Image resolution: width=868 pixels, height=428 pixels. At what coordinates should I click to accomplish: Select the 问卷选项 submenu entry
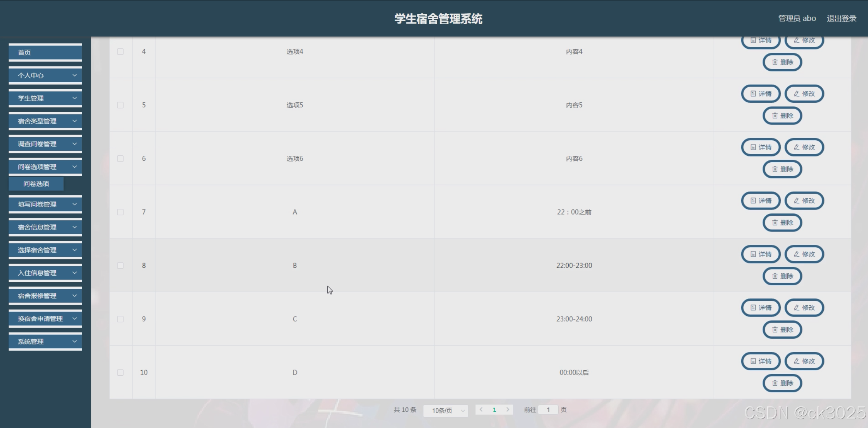(x=36, y=184)
